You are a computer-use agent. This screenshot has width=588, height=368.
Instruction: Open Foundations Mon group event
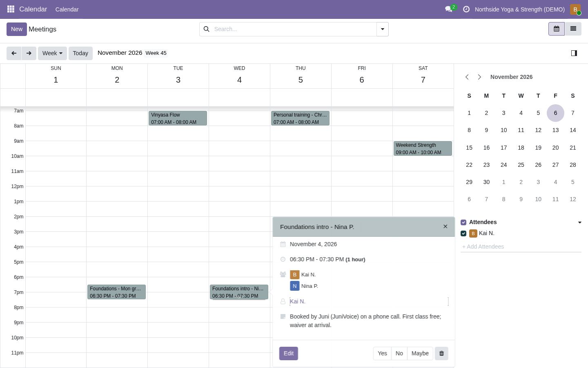tap(116, 292)
